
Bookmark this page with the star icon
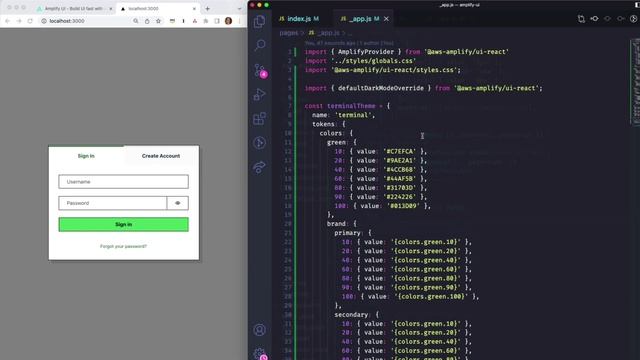[x=158, y=21]
